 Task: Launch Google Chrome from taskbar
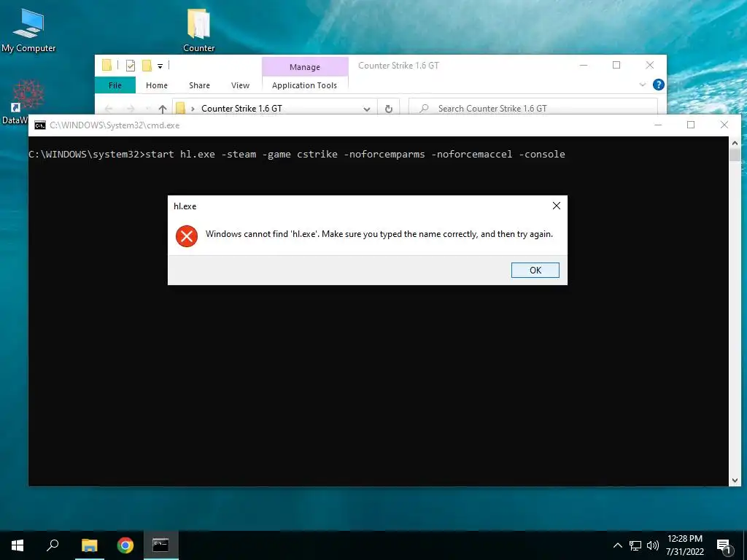coord(125,545)
